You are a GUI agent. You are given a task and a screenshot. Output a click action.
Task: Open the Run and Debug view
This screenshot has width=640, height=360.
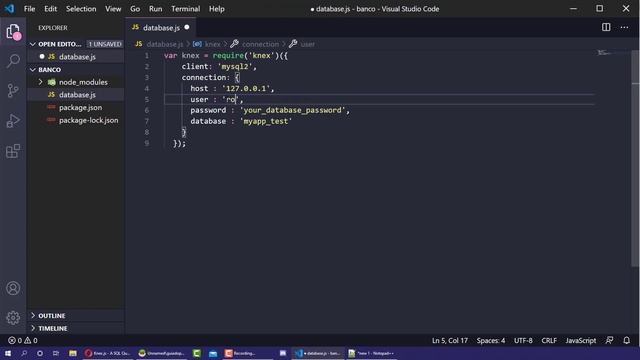(x=13, y=121)
